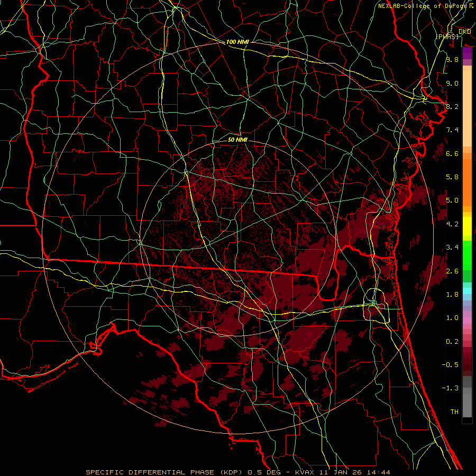Select the cyan band in the color scale
Viewport: 476px width, 476px height.
467,290
